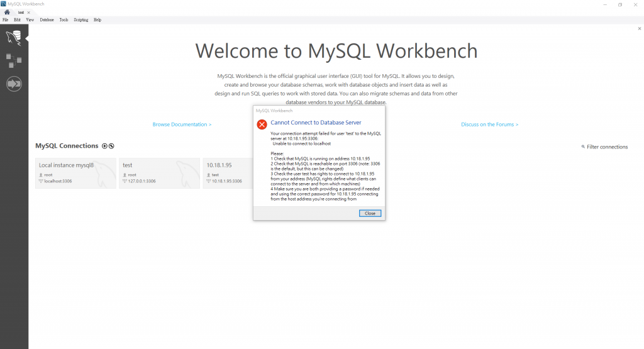This screenshot has height=349, width=644.
Task: Open the test connection tile
Action: 159,174
